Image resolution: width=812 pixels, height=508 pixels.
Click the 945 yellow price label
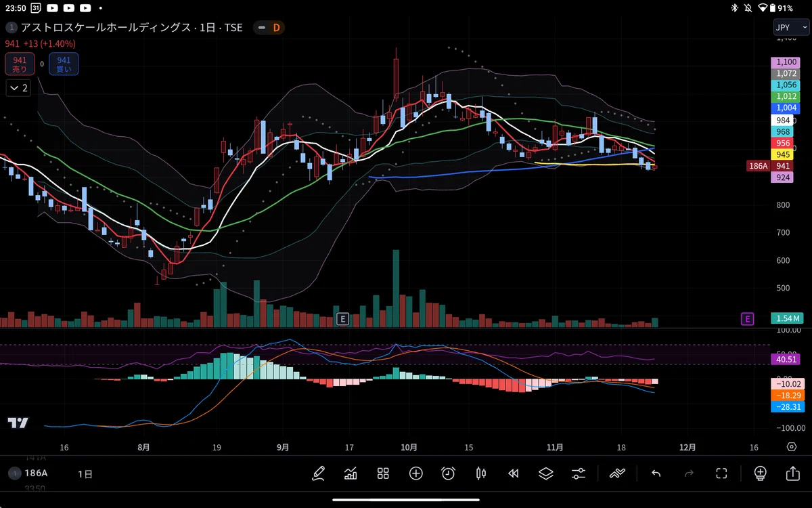click(x=782, y=154)
